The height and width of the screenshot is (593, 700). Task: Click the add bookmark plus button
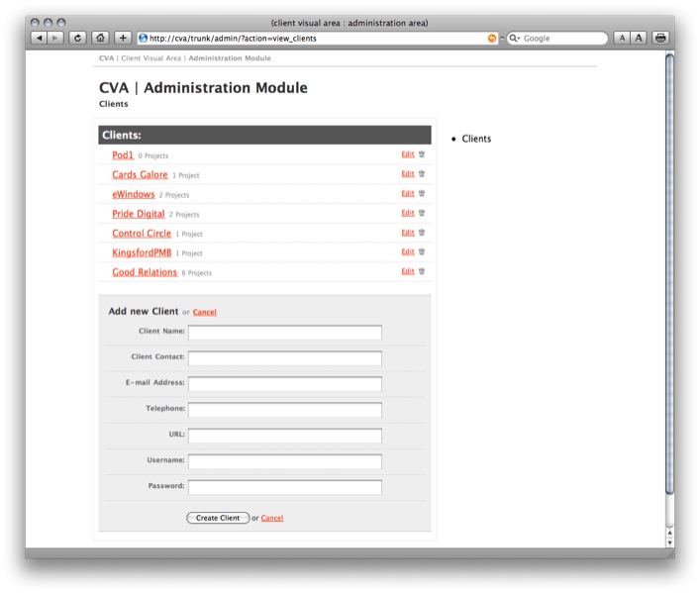click(123, 38)
